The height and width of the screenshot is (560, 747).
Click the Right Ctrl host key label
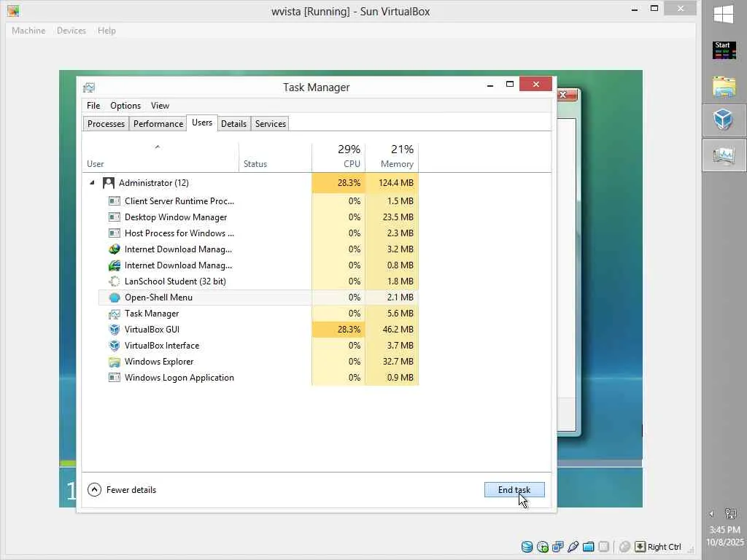[x=664, y=547]
